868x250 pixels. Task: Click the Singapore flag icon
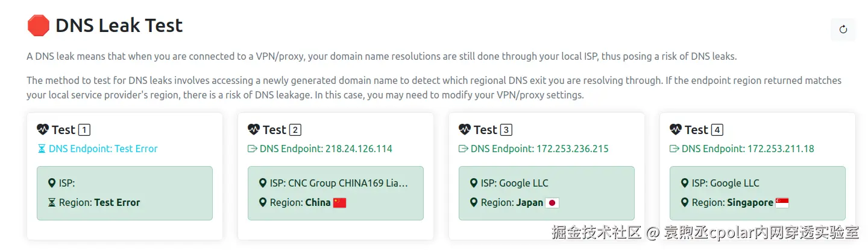[x=782, y=203]
